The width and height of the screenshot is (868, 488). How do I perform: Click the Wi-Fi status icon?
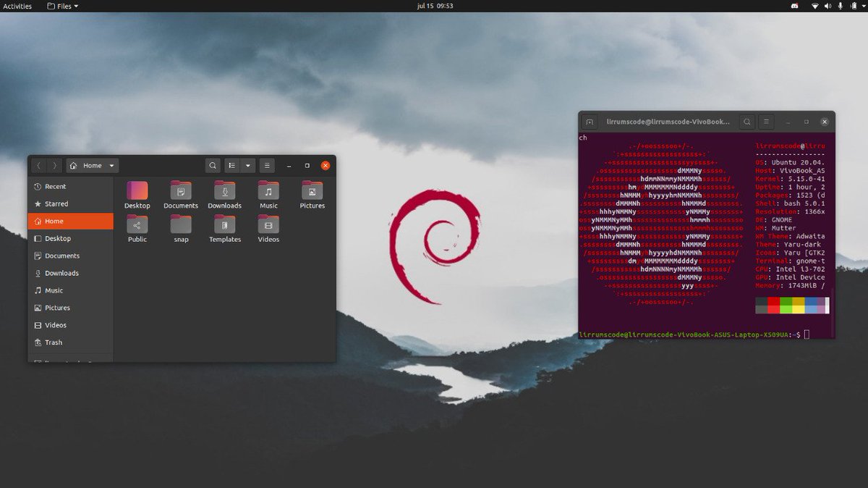[814, 6]
